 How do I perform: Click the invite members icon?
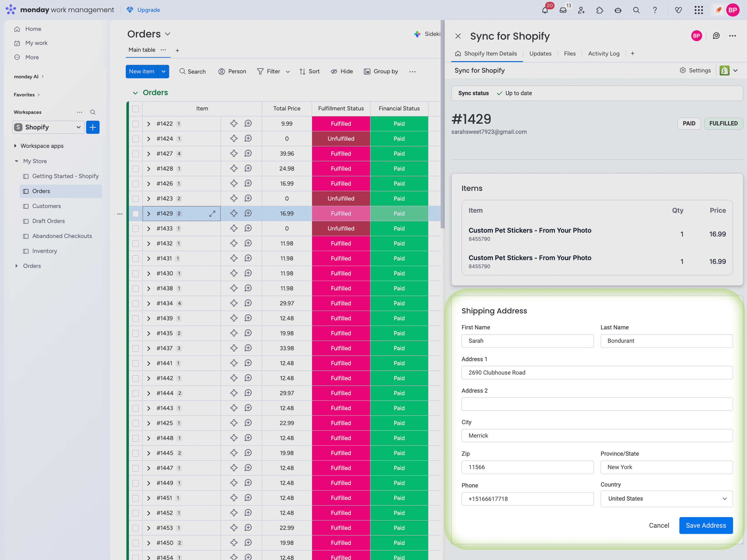(x=581, y=10)
